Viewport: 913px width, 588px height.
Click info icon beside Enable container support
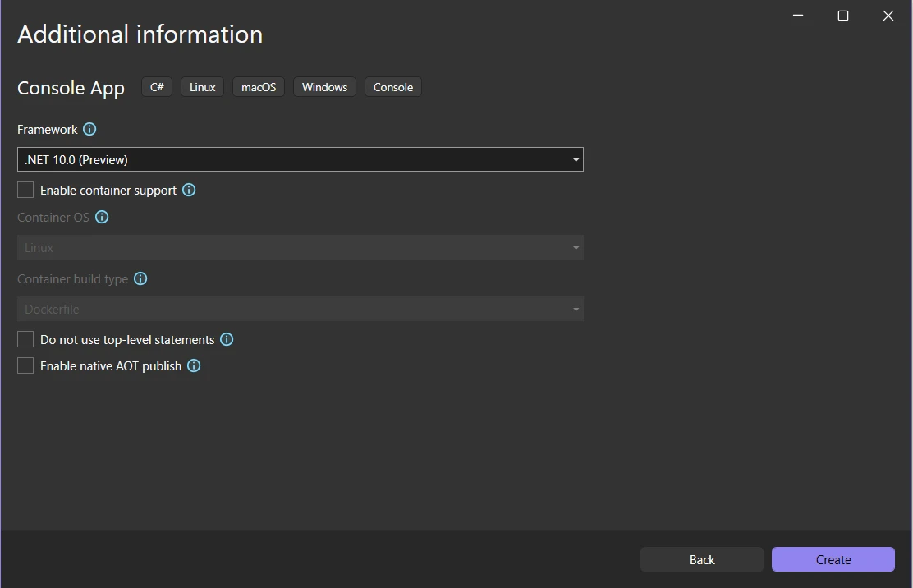click(x=189, y=191)
